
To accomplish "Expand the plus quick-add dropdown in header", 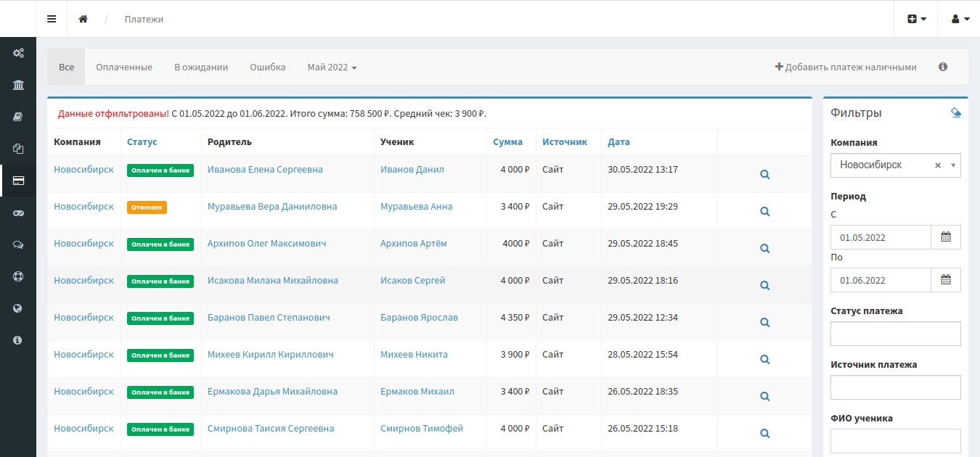I will tap(916, 19).
